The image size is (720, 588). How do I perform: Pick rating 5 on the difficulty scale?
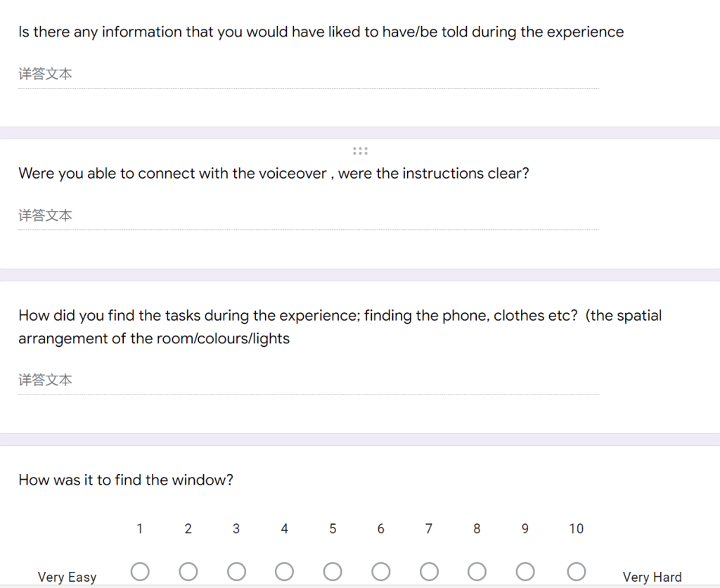pyautogui.click(x=333, y=572)
